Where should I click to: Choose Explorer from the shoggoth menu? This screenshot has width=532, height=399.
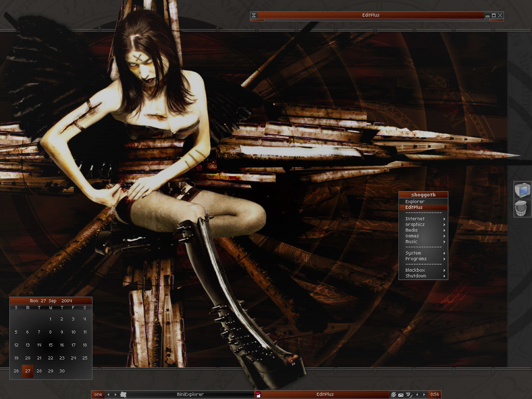point(423,202)
